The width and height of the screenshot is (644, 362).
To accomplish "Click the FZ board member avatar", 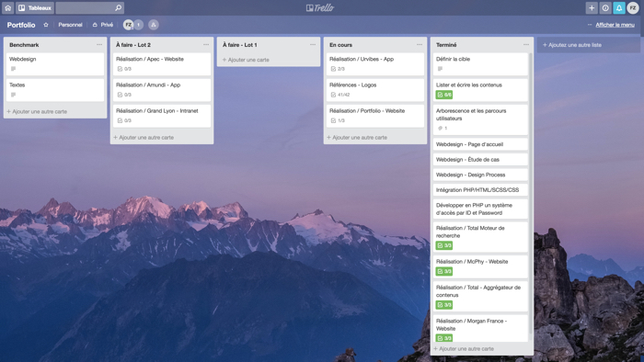I will [128, 25].
